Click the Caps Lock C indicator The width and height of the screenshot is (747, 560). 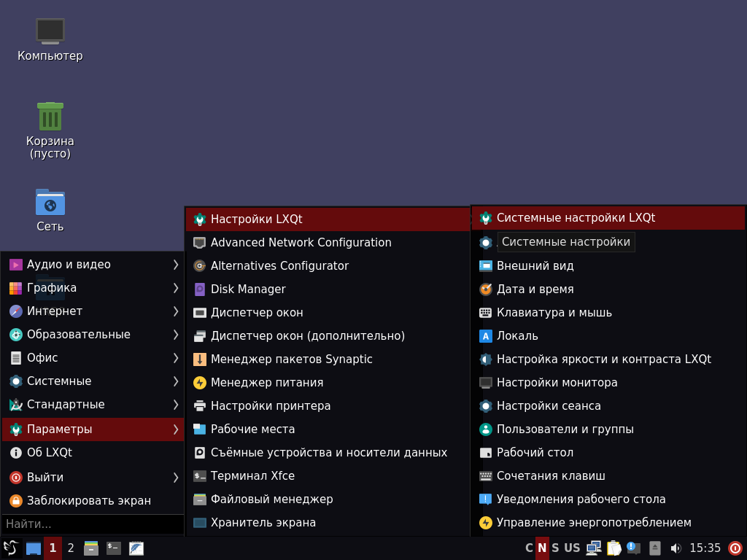pos(530,548)
